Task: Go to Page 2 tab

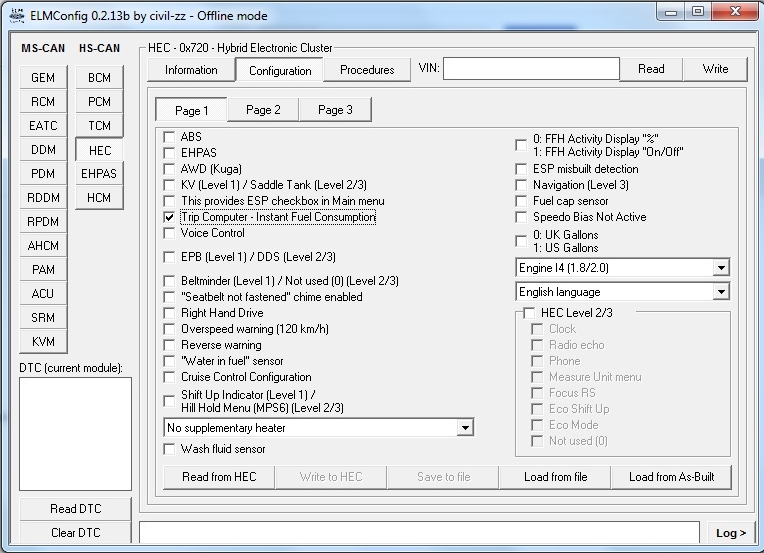Action: point(263,110)
